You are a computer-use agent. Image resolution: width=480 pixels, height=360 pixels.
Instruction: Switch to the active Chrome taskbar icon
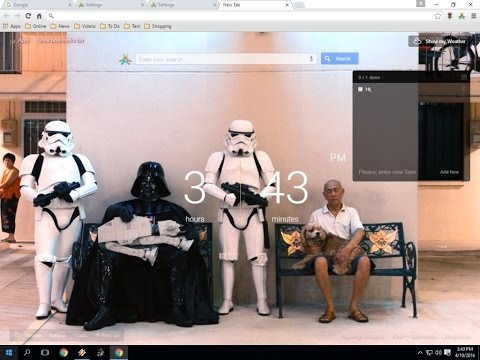point(119,352)
